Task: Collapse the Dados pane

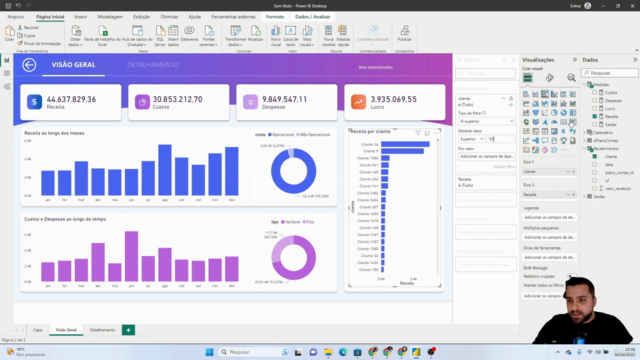Action: point(635,60)
